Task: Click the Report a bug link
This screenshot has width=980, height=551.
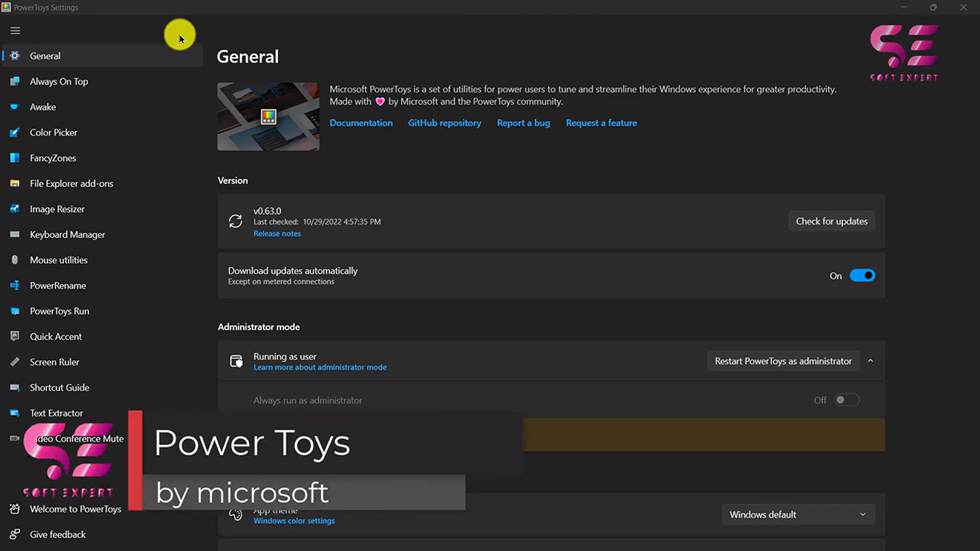Action: [523, 122]
